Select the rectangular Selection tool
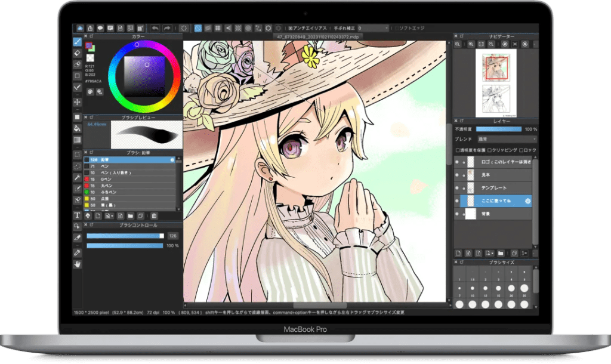Screen dimensions: 611x364 tap(77, 155)
